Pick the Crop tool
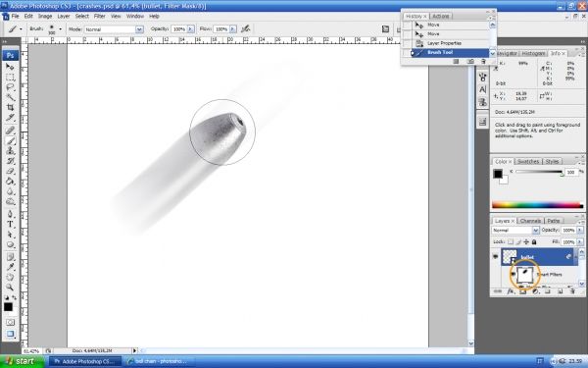 click(10, 107)
